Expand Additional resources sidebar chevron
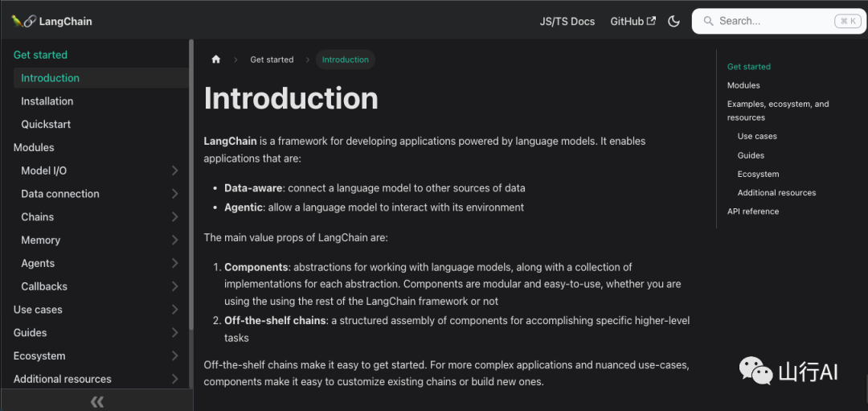 click(x=174, y=380)
